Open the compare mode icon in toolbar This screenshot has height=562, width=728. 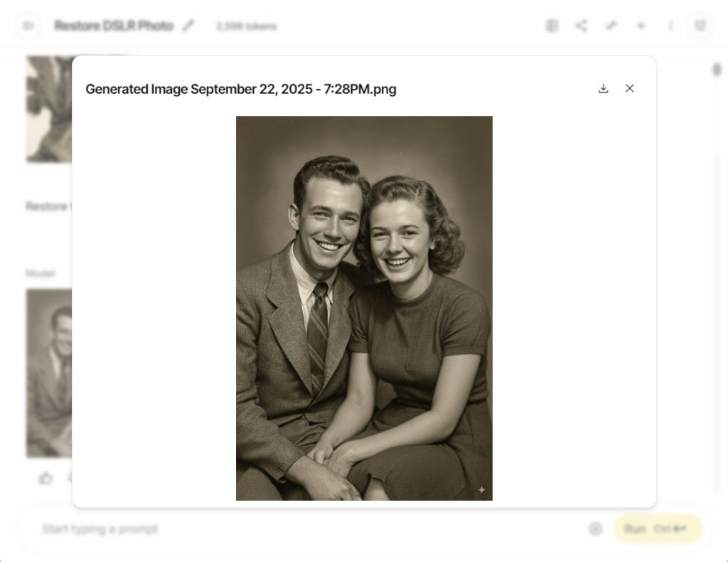point(552,26)
